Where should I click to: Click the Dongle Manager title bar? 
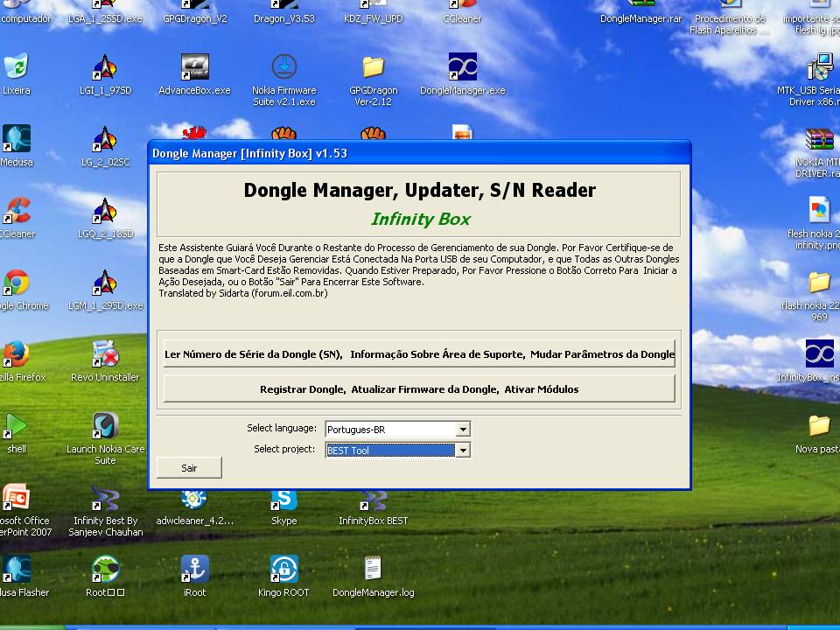click(419, 153)
